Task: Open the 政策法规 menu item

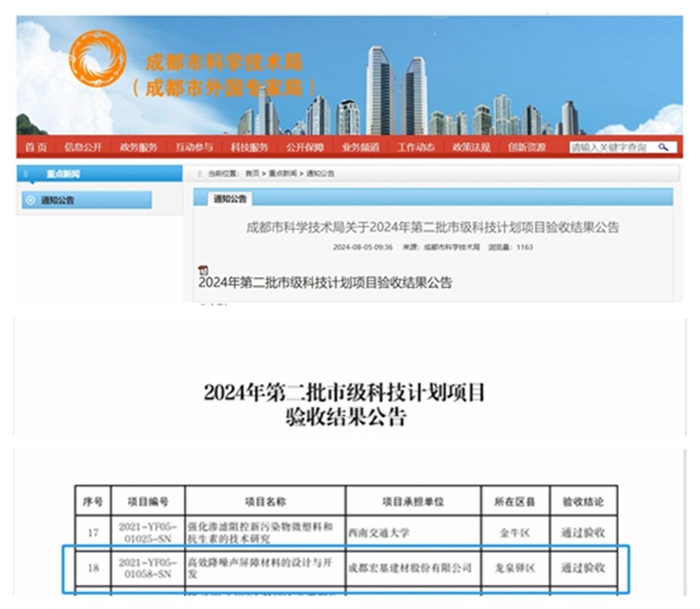Action: (471, 147)
